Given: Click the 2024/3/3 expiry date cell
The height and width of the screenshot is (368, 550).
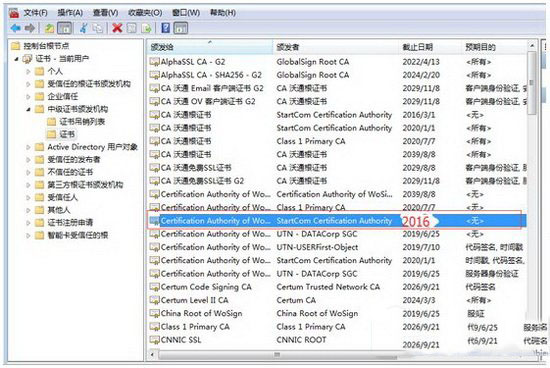Looking at the screenshot, I should (x=419, y=300).
